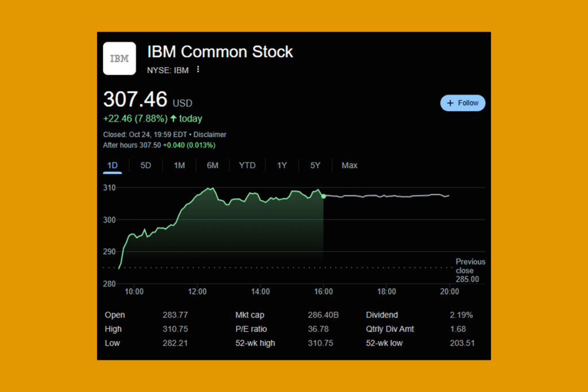
Task: Click the 1D time range tab
Action: click(x=113, y=165)
